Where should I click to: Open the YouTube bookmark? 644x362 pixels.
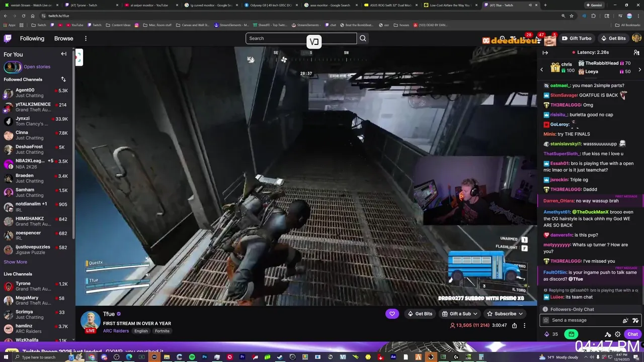click(74, 25)
